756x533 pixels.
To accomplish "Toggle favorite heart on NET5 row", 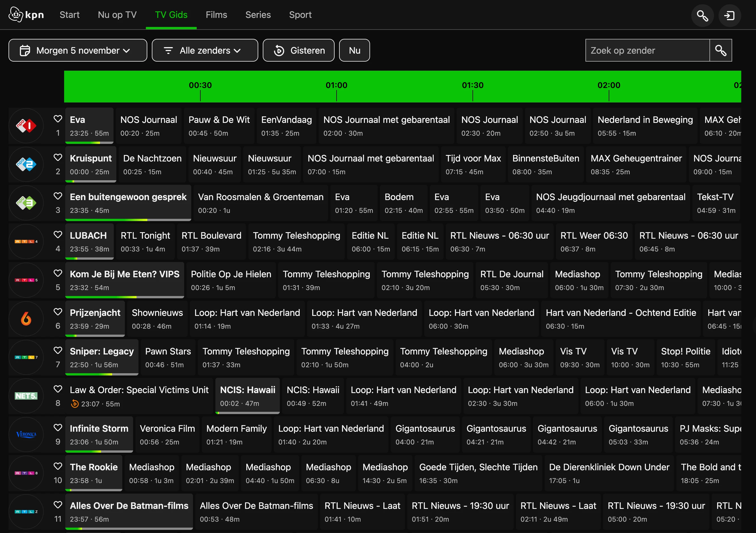I will [x=58, y=389].
